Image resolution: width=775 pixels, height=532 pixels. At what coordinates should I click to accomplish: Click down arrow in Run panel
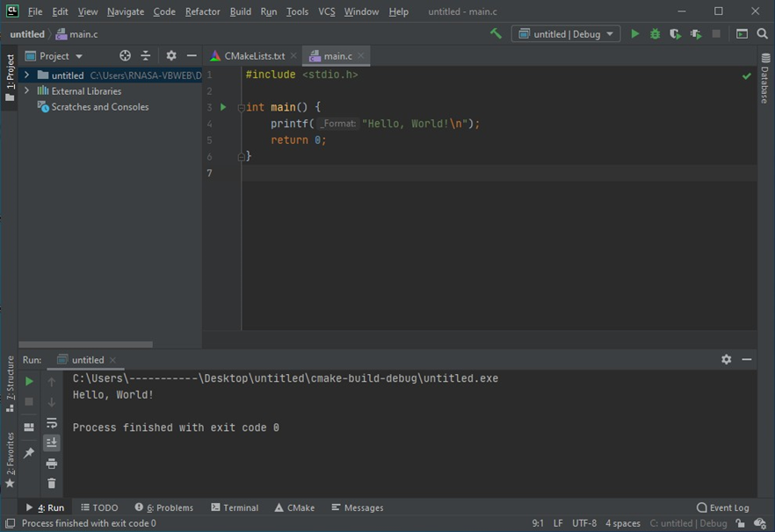[x=51, y=402]
